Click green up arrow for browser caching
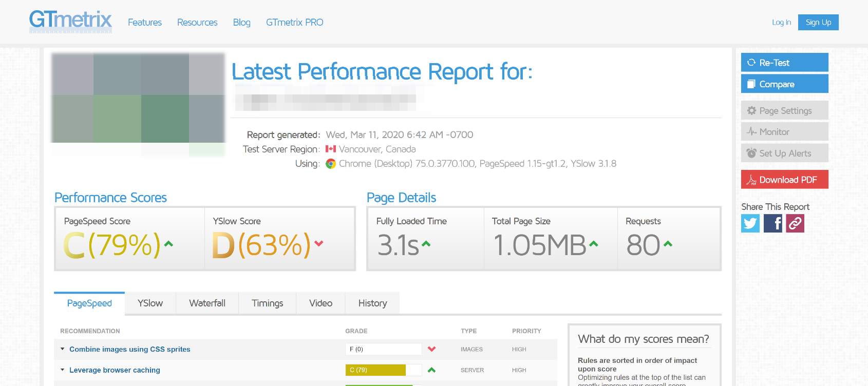The height and width of the screenshot is (386, 868). (431, 370)
